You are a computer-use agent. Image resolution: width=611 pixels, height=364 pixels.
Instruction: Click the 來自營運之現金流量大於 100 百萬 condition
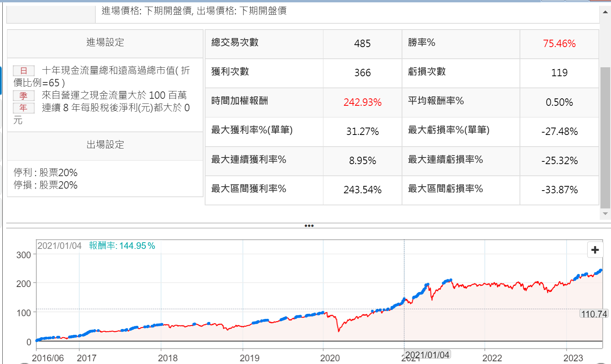pos(114,95)
